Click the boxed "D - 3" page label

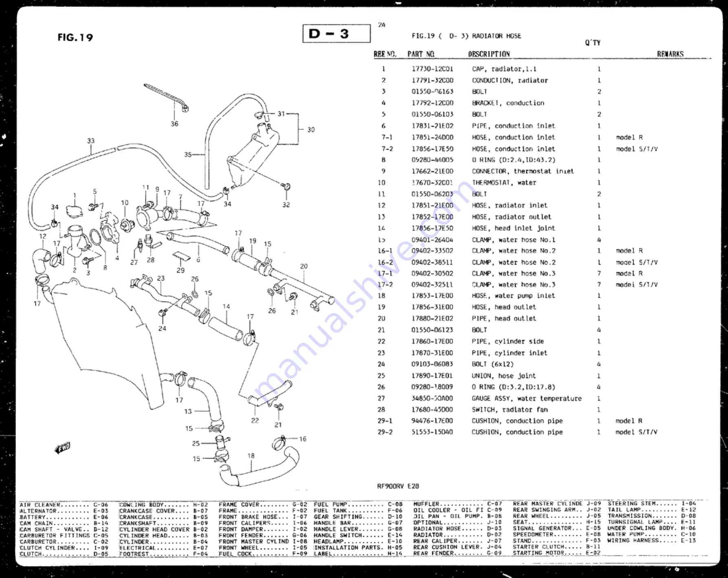click(x=337, y=33)
